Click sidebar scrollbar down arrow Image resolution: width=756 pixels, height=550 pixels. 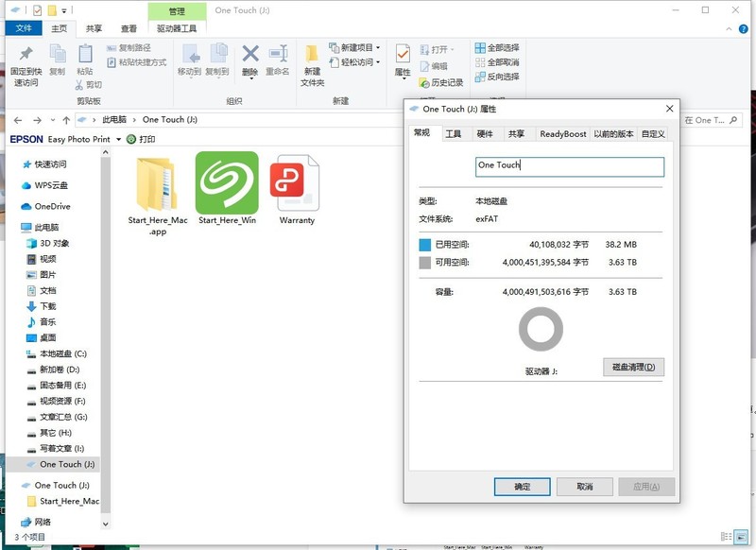click(x=106, y=524)
